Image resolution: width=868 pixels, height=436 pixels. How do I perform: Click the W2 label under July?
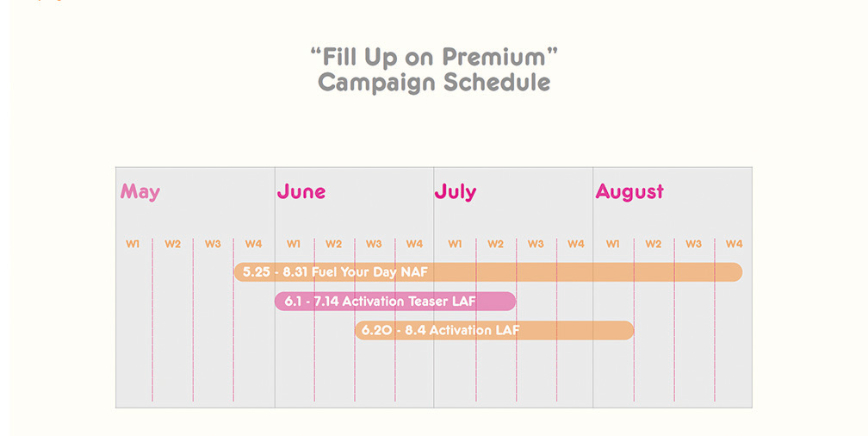[495, 244]
